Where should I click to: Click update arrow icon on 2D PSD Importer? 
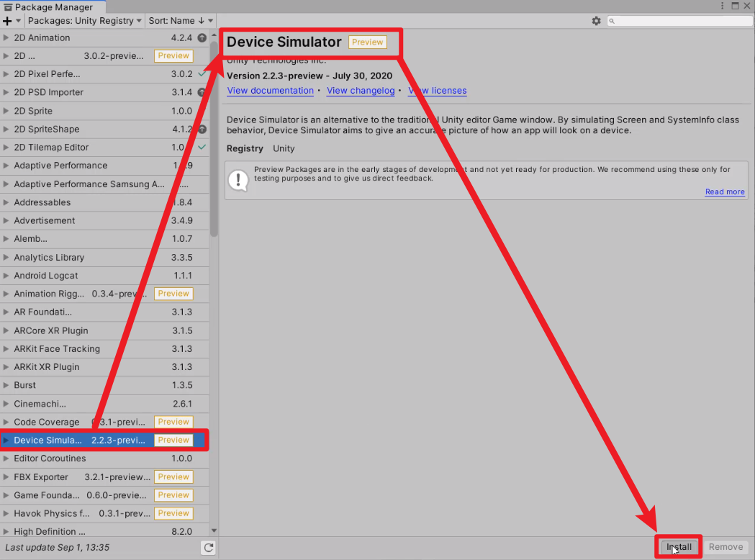coord(202,92)
